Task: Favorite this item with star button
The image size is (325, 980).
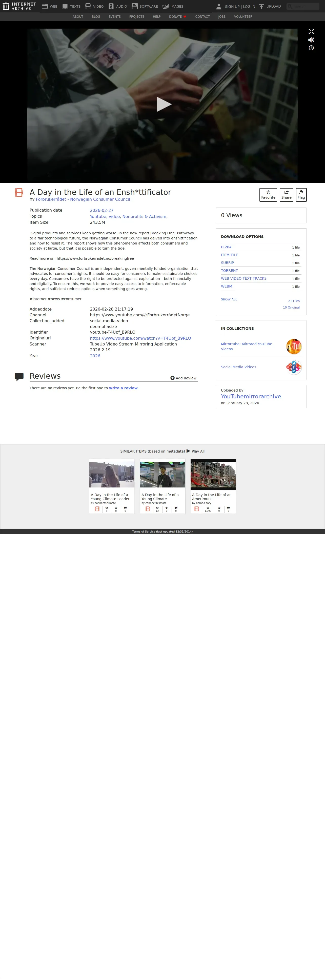Action: click(268, 195)
